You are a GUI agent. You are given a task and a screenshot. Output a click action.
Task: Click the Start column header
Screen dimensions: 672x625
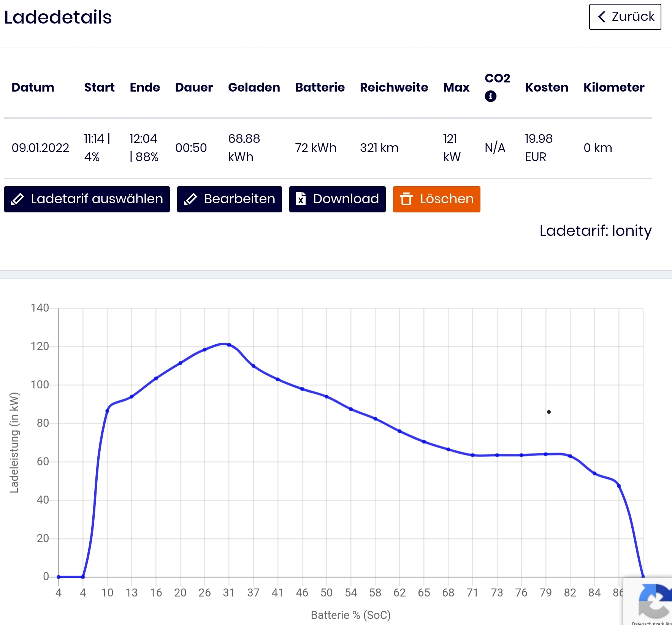click(x=99, y=87)
